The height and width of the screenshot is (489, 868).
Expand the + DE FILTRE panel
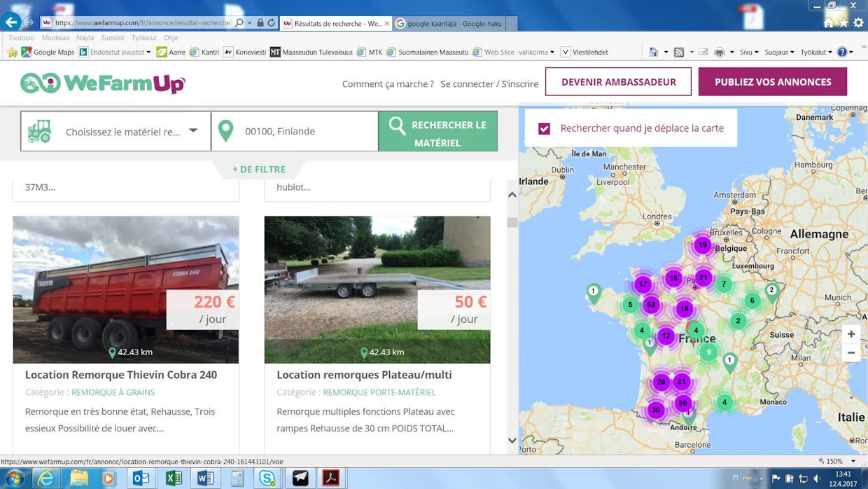pyautogui.click(x=259, y=169)
